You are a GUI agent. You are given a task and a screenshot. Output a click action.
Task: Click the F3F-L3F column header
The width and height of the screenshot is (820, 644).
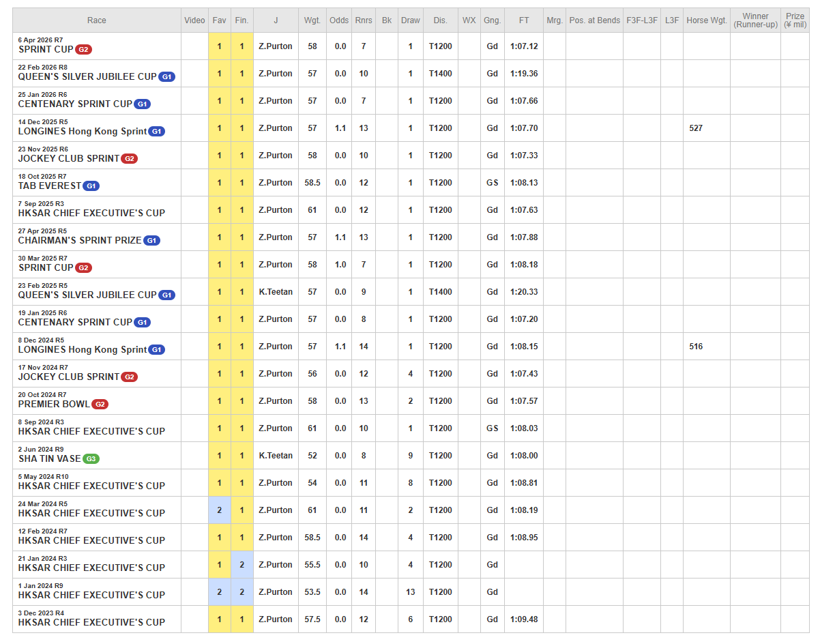tap(642, 20)
